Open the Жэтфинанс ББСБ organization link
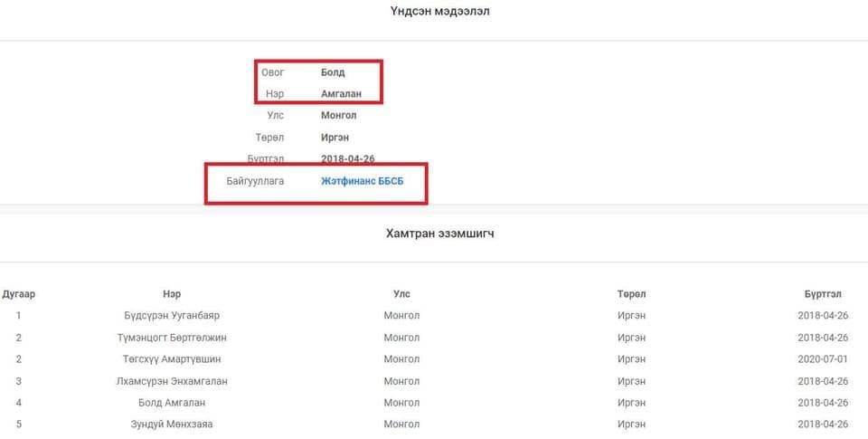The width and height of the screenshot is (868, 439). 362,181
